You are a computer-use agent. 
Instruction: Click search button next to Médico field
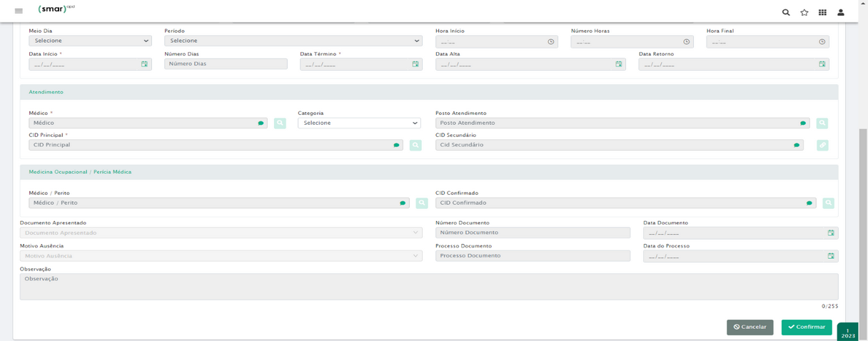[280, 123]
